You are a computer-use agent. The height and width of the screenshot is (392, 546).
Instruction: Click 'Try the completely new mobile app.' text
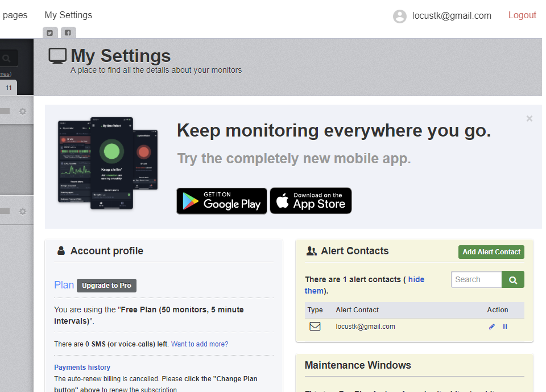(294, 159)
